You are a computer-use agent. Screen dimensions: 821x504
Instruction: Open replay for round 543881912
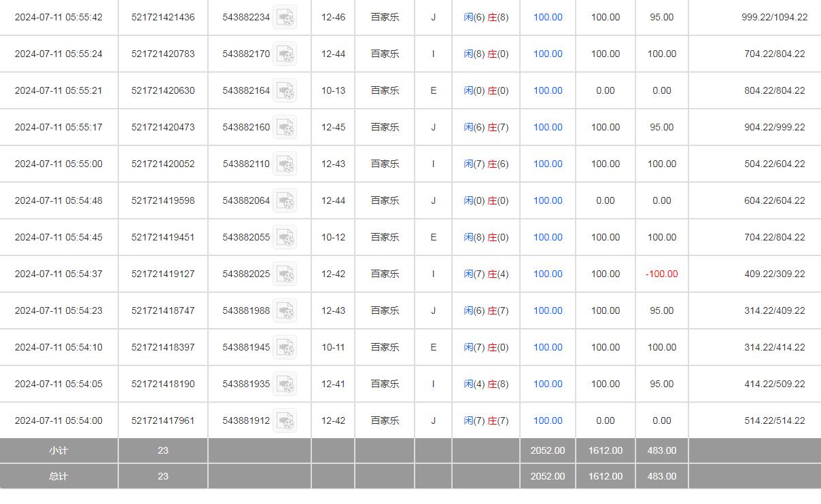pos(285,420)
